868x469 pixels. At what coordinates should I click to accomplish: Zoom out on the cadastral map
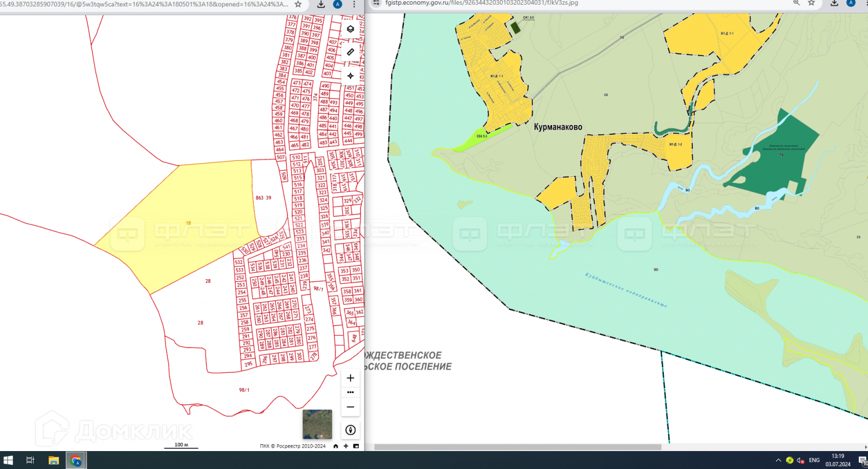350,406
